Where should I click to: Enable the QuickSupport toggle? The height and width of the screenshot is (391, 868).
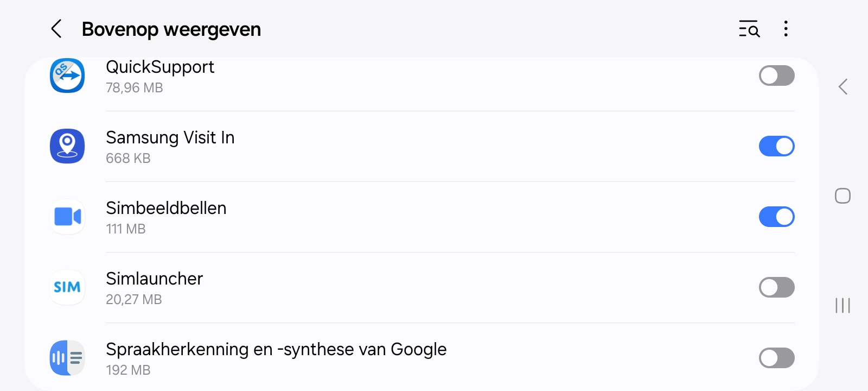click(x=776, y=75)
